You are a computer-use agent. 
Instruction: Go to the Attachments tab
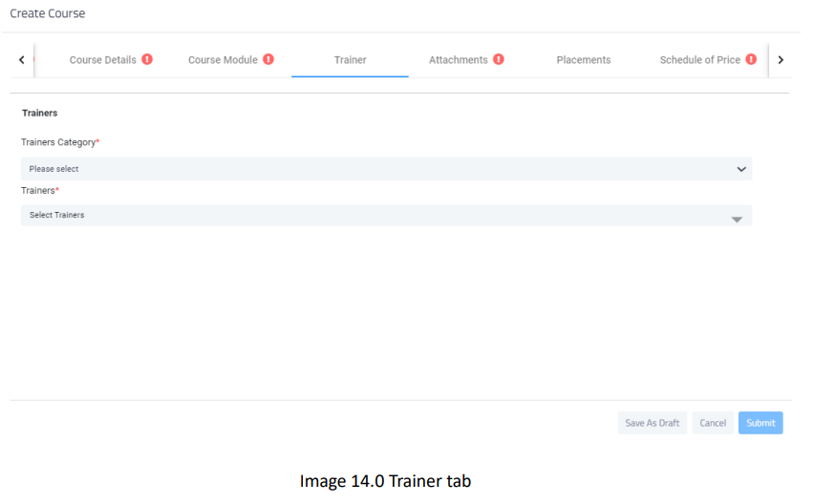click(x=459, y=59)
